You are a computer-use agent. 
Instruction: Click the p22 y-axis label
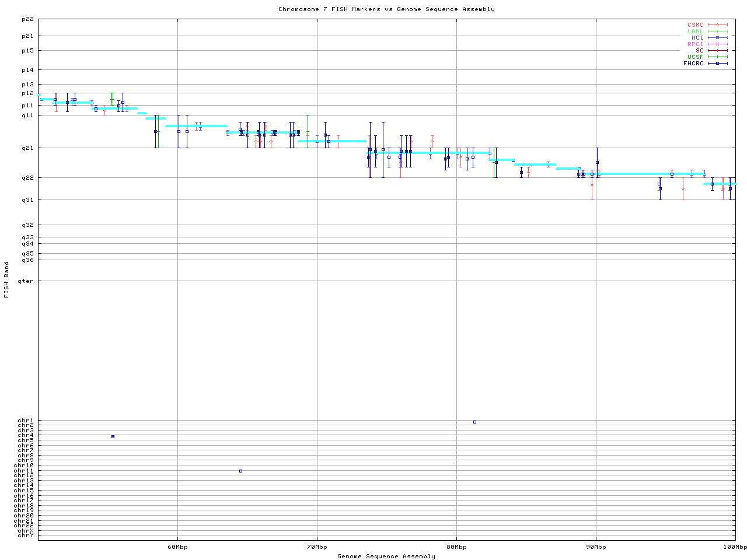click(x=27, y=19)
